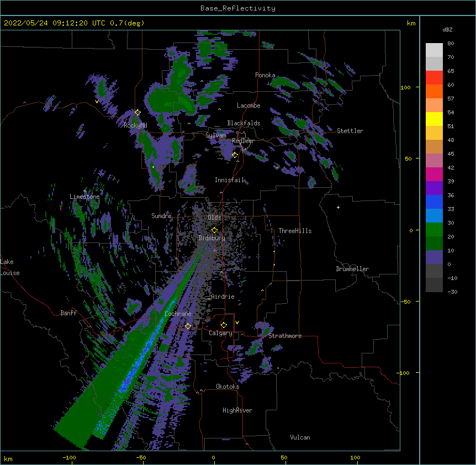Click the -100 tick on bottom km axis

pyautogui.click(x=69, y=457)
